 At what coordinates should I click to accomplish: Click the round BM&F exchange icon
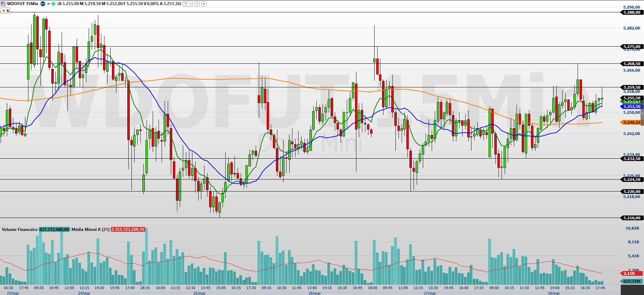pos(43,4)
